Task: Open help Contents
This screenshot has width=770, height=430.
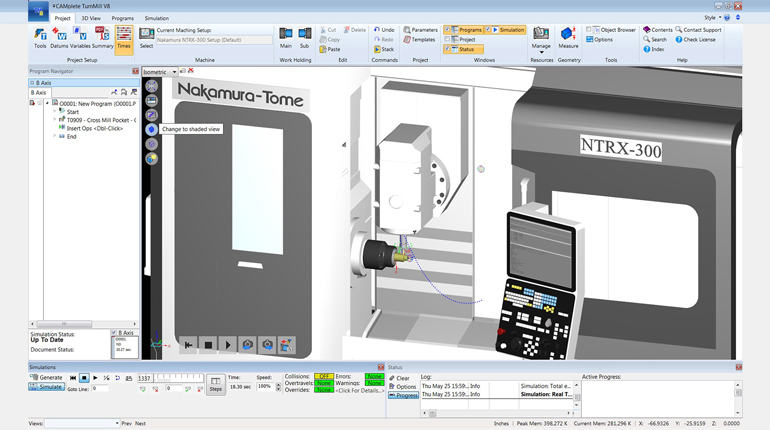Action: (658, 30)
